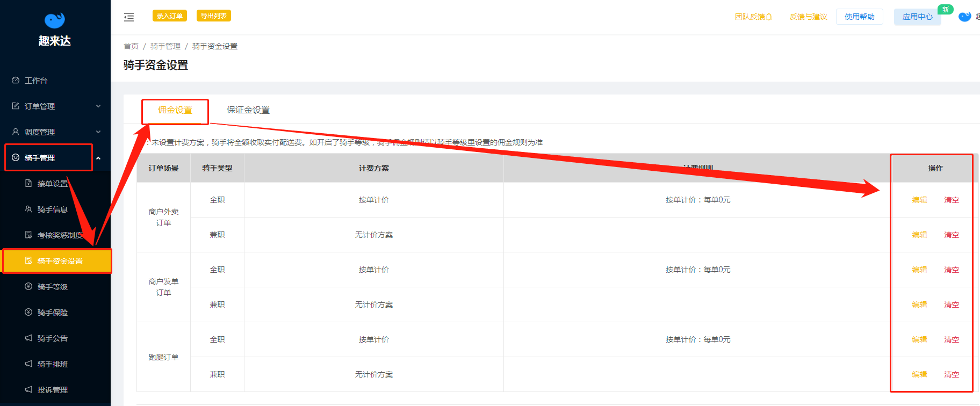The image size is (980, 406).
Task: Open 使用帮助 in the header
Action: point(860,17)
